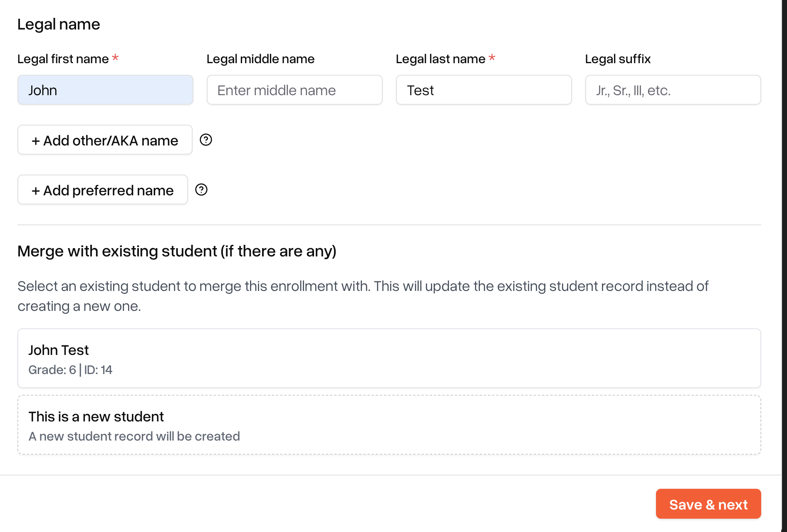Open help icon beside Add preferred name
The height and width of the screenshot is (532, 787).
tap(201, 190)
